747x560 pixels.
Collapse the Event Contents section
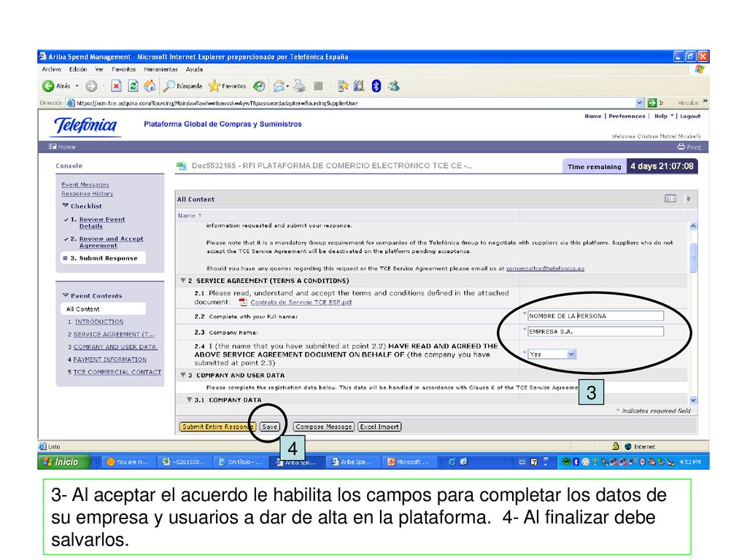coord(65,295)
